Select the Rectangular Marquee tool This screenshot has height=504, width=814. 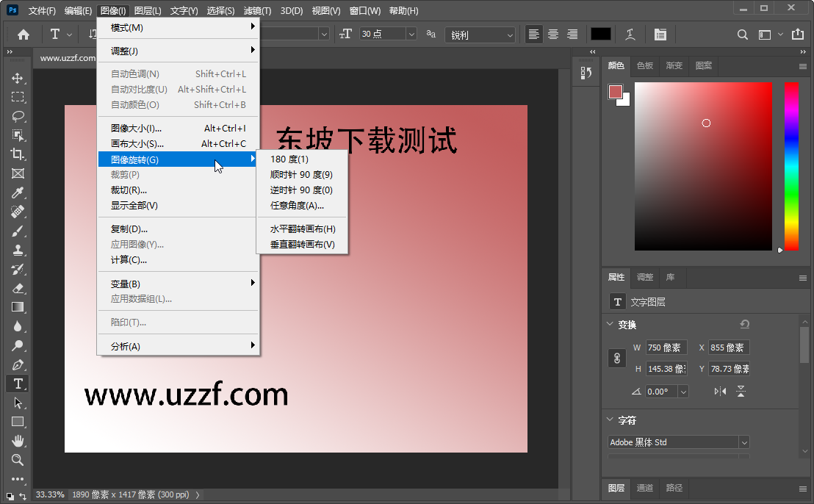[x=18, y=97]
